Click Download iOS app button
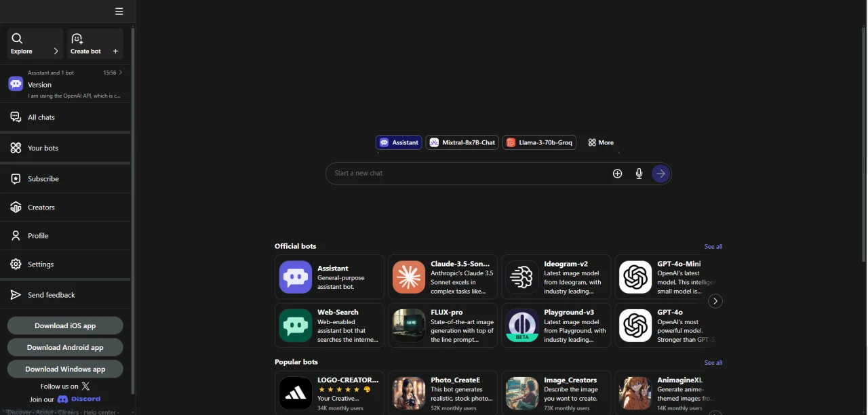 coord(65,325)
